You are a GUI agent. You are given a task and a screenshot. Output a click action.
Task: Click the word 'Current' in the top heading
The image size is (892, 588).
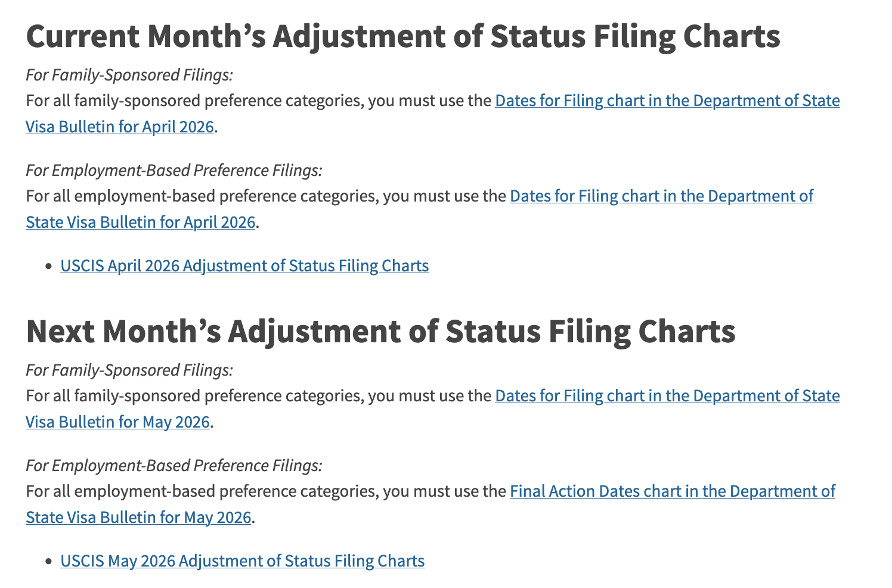pyautogui.click(x=81, y=36)
